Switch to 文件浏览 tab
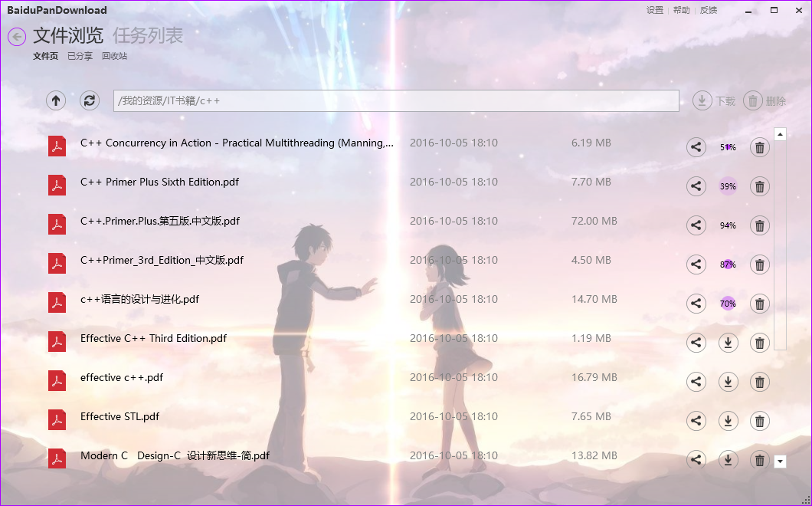The width and height of the screenshot is (812, 506). tap(68, 36)
